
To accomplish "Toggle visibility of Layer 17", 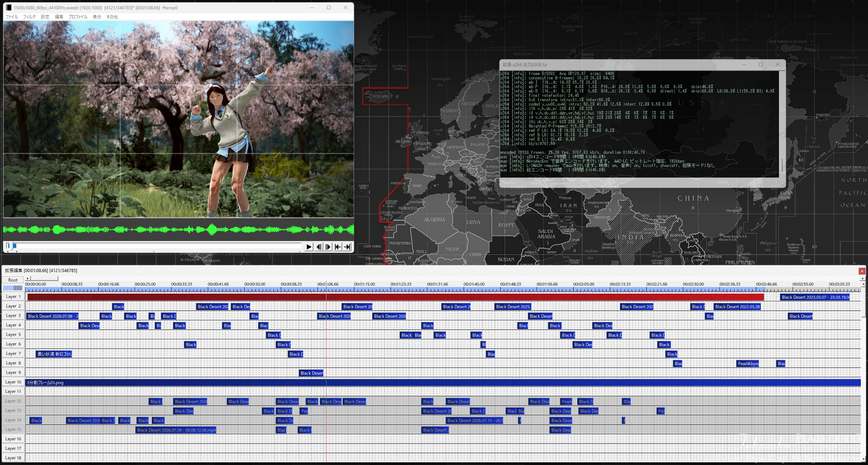I will tap(13, 449).
